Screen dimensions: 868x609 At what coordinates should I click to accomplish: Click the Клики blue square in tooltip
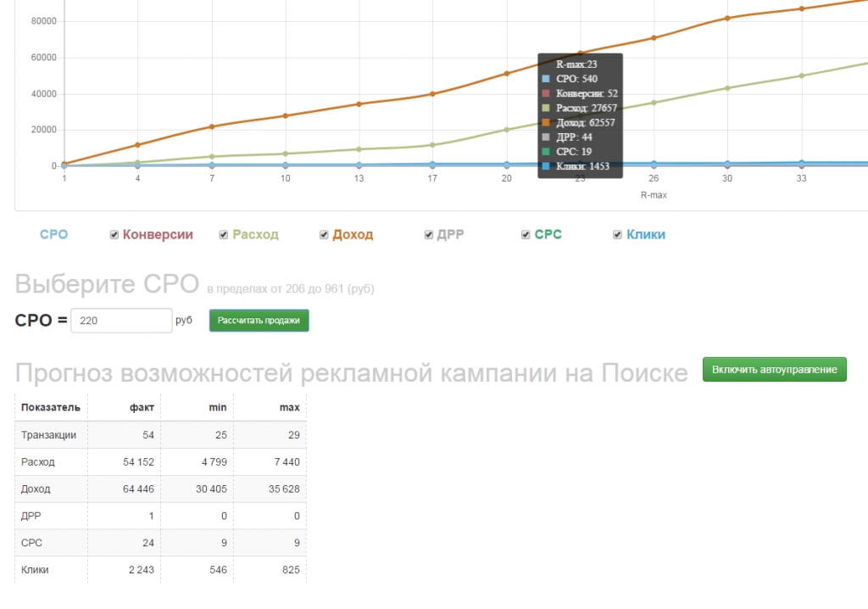[546, 166]
